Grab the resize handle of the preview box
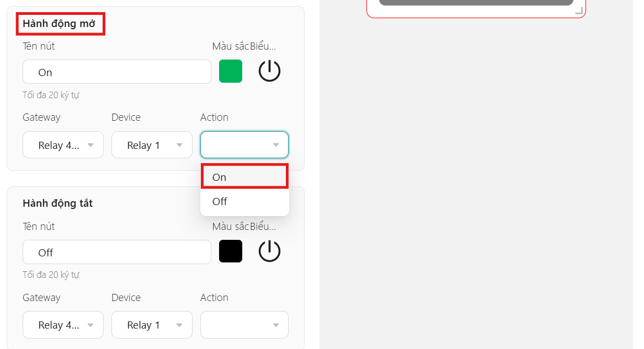This screenshot has width=644, height=349. 579,11
